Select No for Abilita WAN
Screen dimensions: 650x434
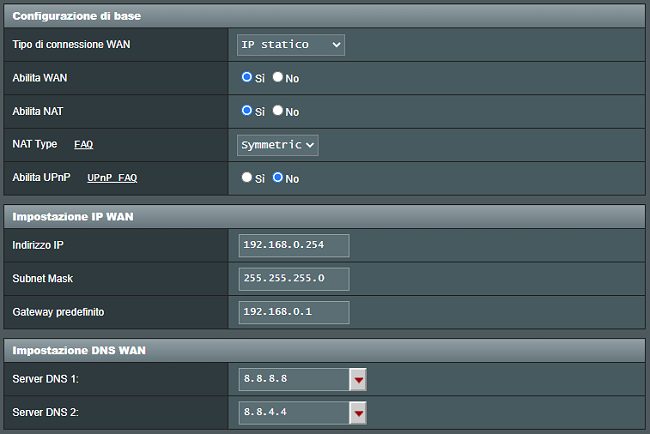click(x=278, y=77)
